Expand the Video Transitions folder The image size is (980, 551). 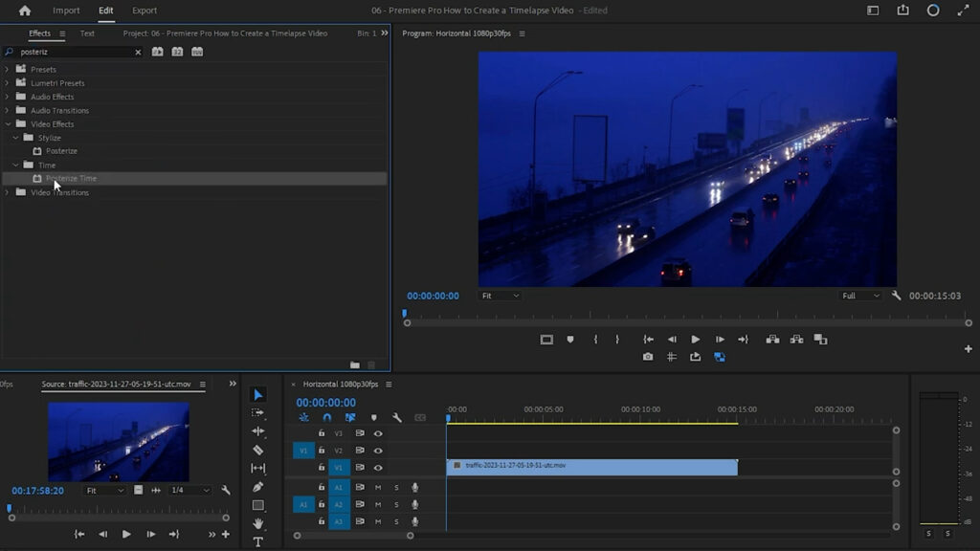(x=7, y=192)
